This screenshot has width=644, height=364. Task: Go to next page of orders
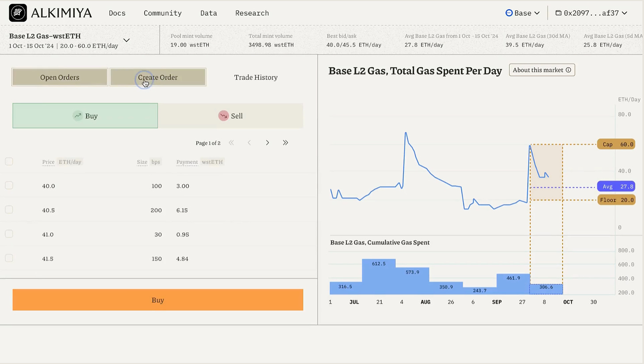[x=267, y=143]
